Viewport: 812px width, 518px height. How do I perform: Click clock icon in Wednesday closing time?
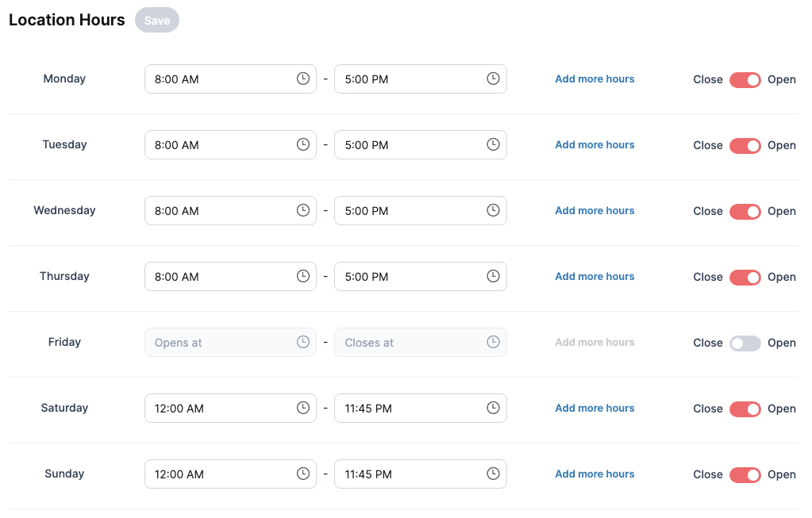493,210
